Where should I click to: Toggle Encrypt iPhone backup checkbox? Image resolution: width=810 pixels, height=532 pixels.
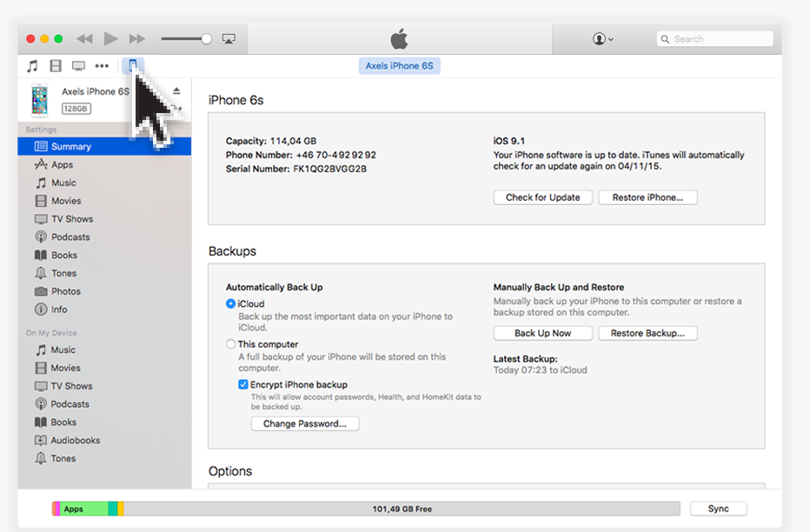[x=243, y=384]
